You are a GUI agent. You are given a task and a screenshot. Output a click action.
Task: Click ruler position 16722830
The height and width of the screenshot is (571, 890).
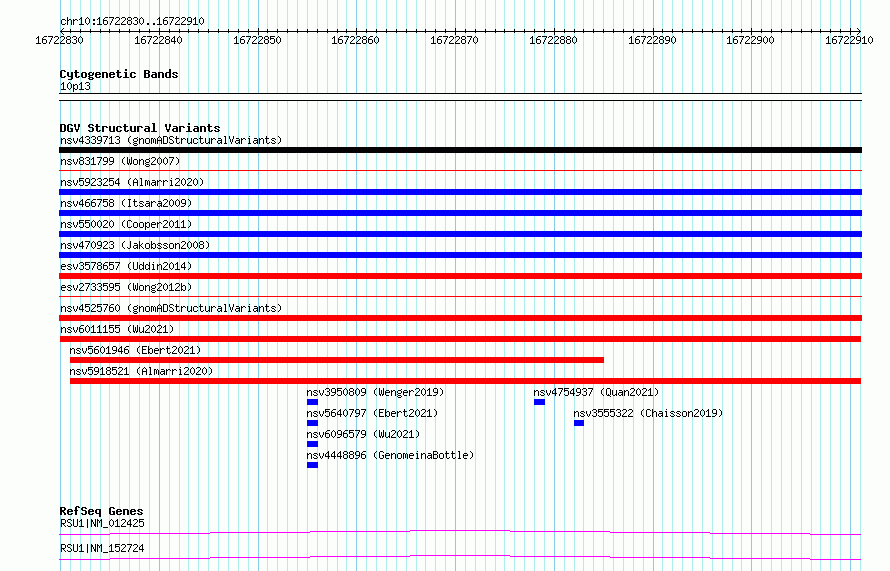59,40
